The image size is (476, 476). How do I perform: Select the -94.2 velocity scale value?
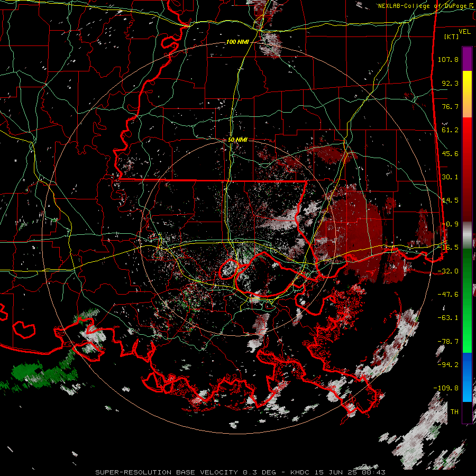coord(448,364)
